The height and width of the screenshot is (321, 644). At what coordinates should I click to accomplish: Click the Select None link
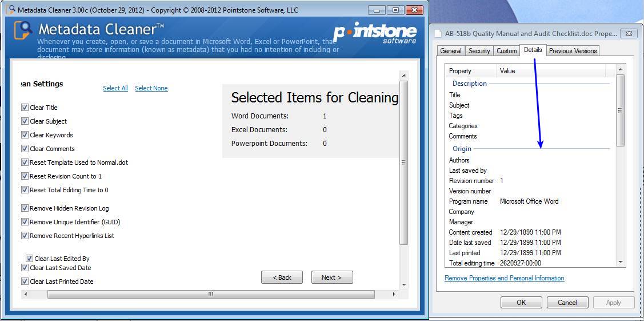tap(151, 88)
